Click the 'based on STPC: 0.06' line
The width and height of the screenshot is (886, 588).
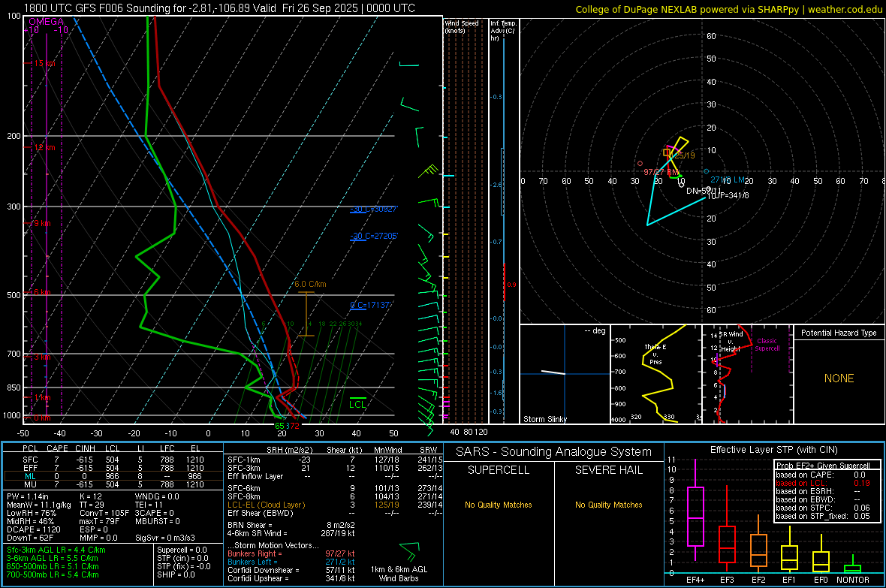823,508
